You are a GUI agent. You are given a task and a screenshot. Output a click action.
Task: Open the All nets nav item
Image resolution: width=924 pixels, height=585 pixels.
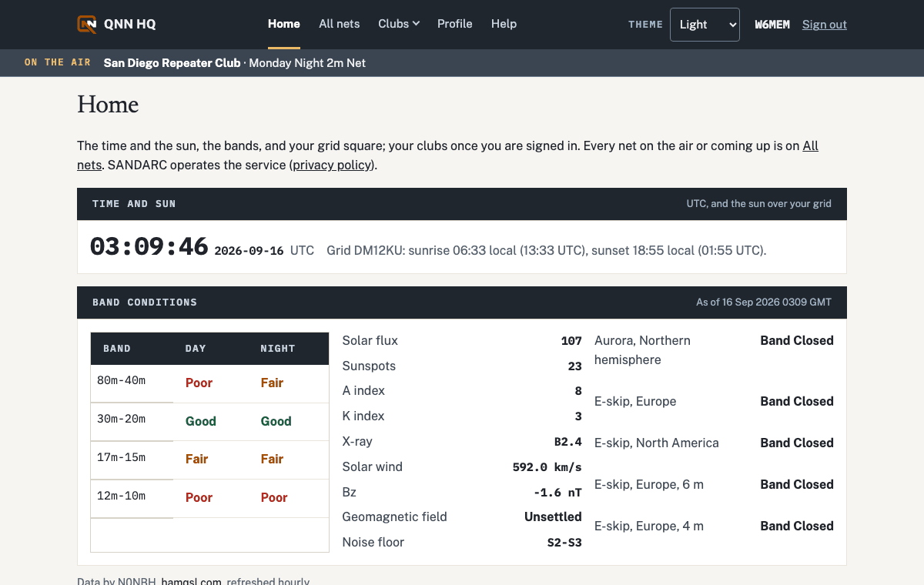click(340, 24)
